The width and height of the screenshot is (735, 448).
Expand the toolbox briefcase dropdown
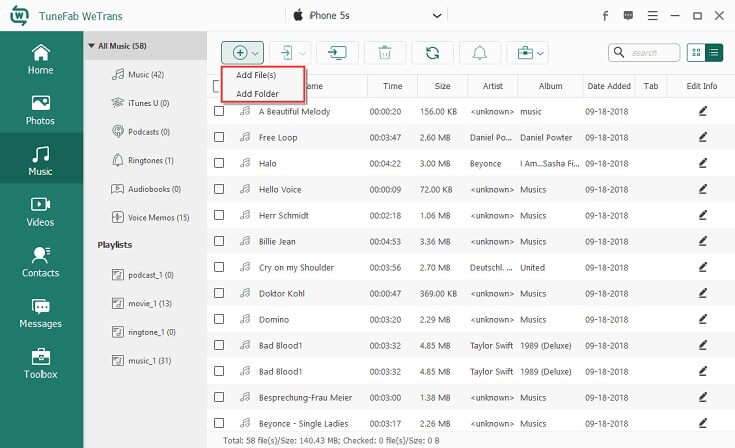pyautogui.click(x=541, y=52)
